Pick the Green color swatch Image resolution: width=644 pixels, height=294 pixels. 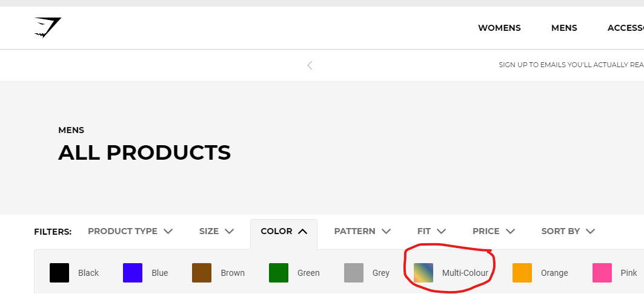point(279,273)
